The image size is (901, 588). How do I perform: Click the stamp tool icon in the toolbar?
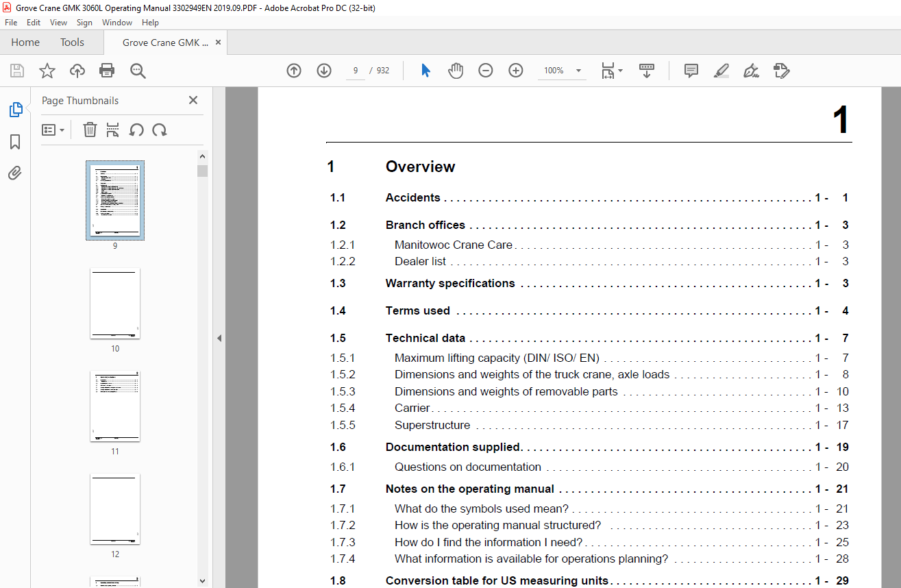click(x=781, y=71)
